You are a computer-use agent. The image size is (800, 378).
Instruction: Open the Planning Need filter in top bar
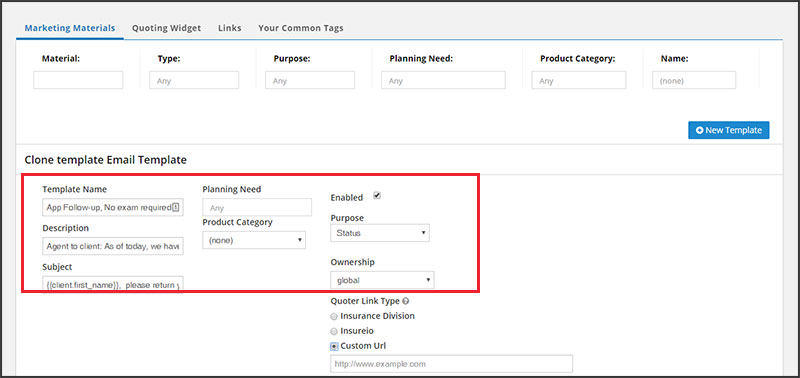click(x=443, y=80)
